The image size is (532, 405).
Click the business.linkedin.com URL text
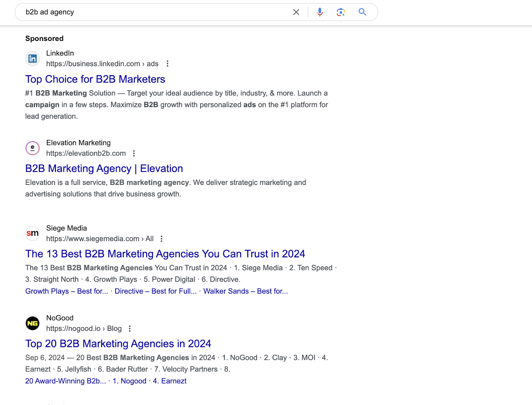click(x=102, y=64)
